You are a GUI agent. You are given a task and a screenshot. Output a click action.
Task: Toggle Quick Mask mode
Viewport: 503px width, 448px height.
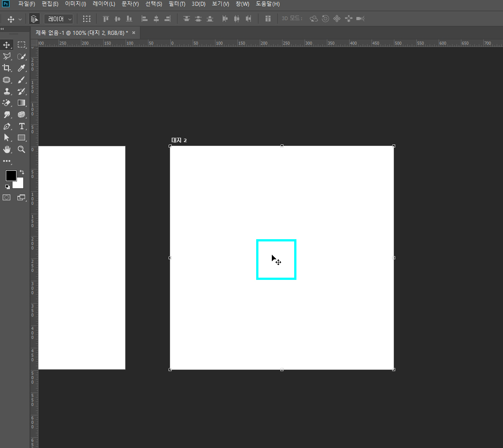coord(7,198)
